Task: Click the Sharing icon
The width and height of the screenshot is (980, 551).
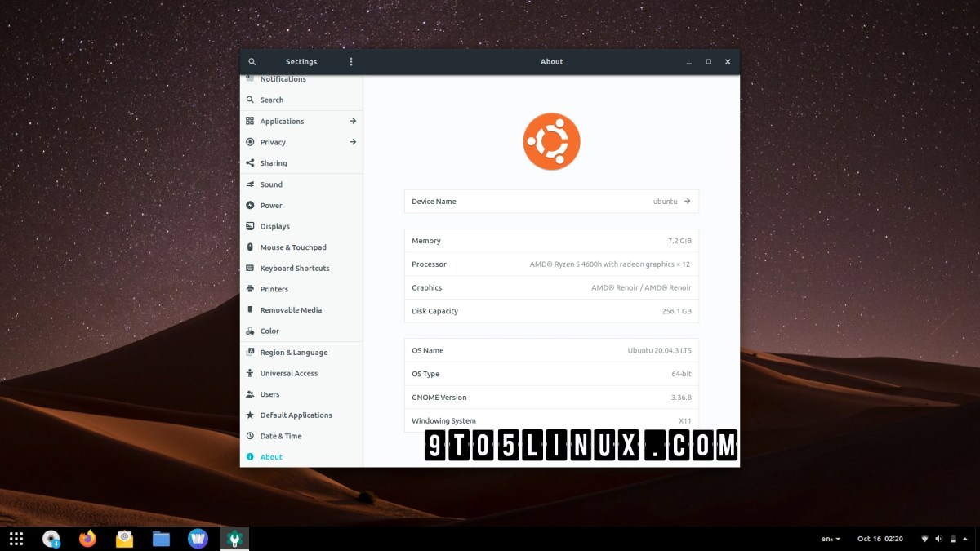Action: pyautogui.click(x=250, y=163)
